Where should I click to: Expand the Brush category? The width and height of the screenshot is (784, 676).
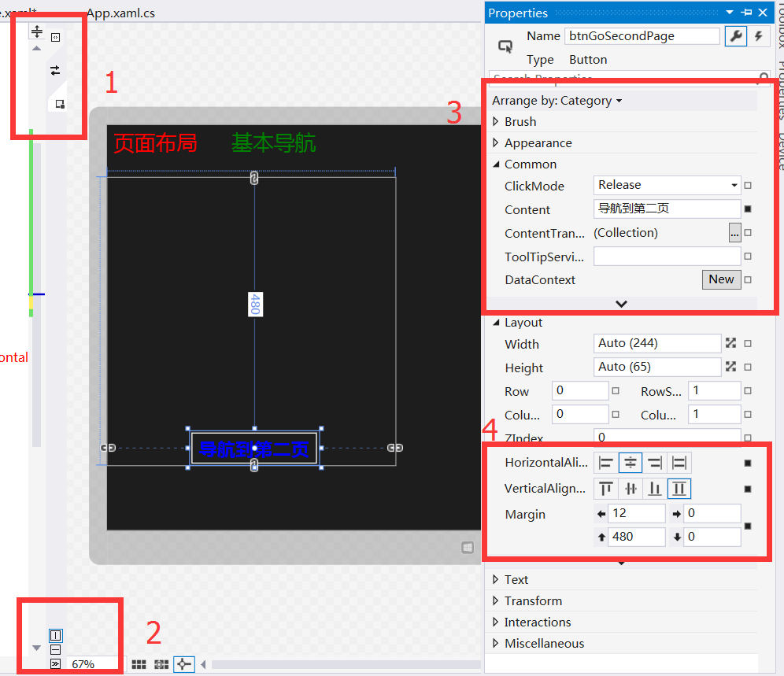point(496,122)
